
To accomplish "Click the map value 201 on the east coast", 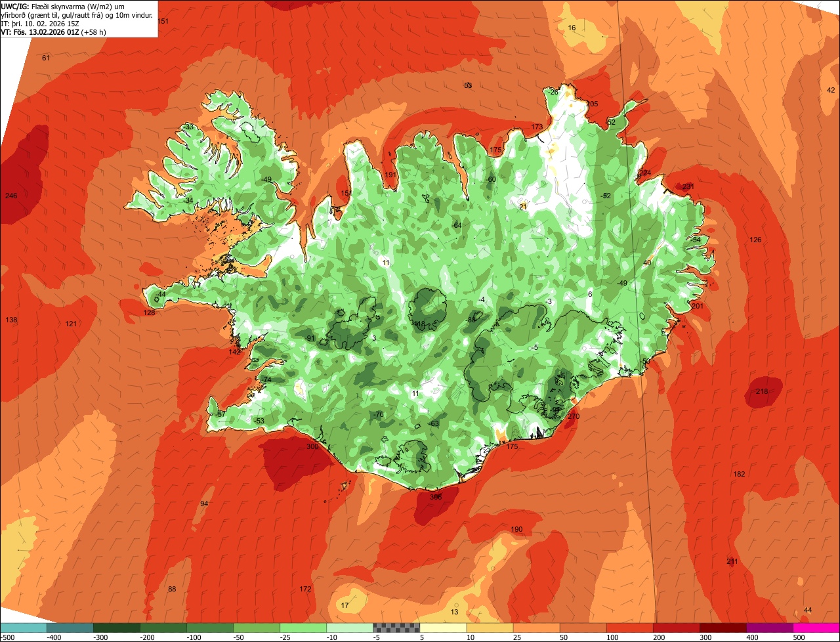I will tap(698, 306).
